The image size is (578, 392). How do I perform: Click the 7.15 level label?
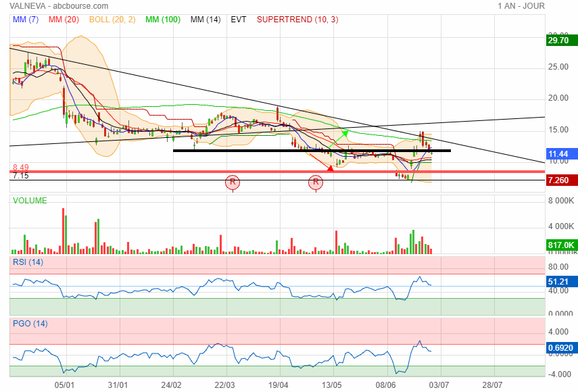(x=21, y=176)
